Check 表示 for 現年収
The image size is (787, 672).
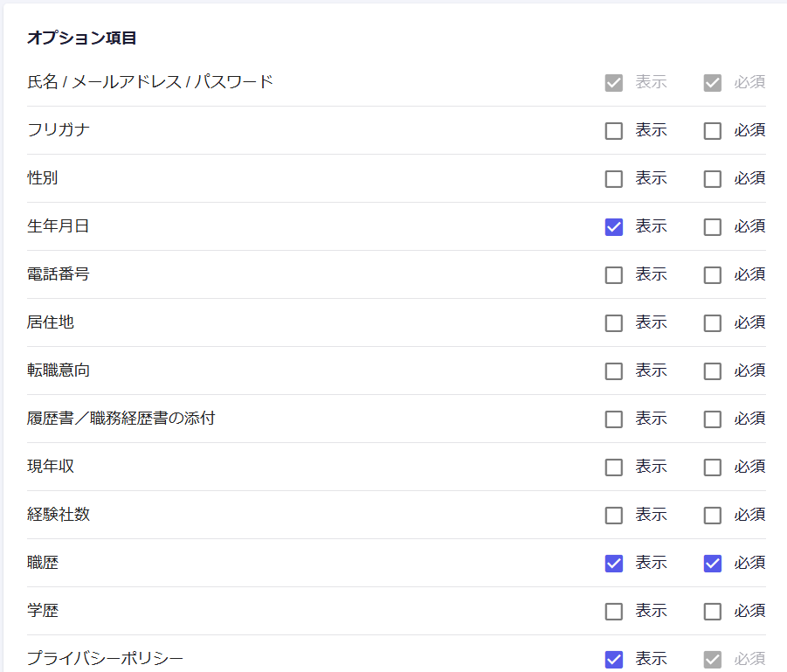click(614, 468)
